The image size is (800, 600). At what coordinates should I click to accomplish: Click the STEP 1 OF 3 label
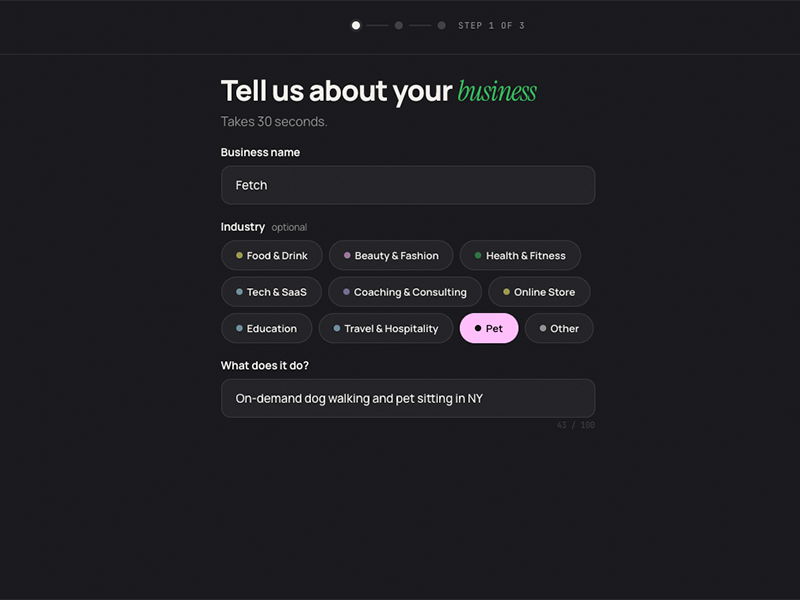tap(491, 26)
